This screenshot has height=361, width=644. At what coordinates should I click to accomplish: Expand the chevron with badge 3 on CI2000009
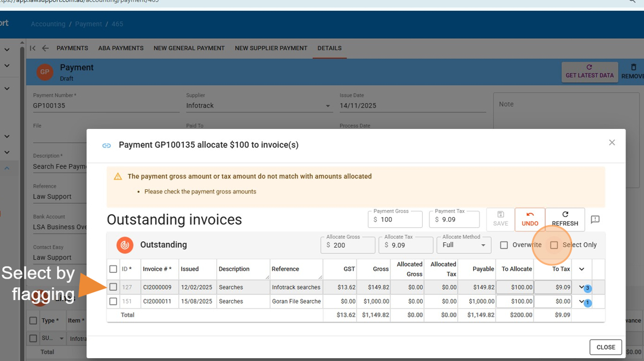[581, 287]
